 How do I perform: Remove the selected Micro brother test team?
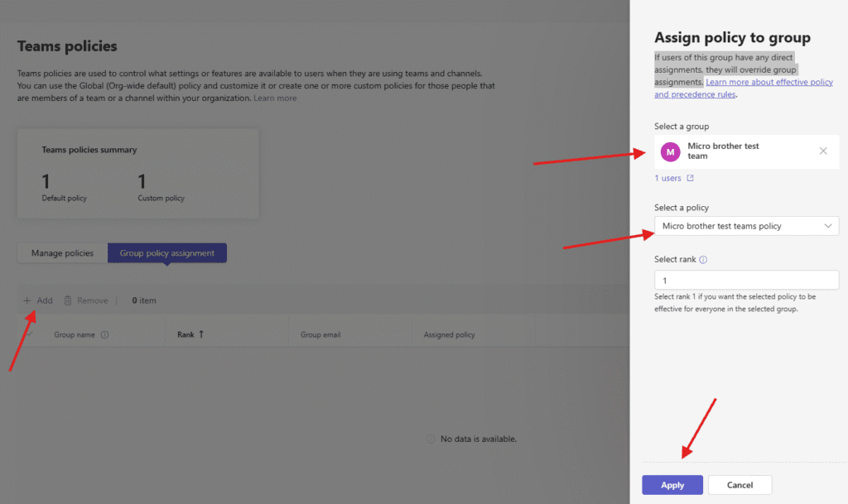point(822,151)
